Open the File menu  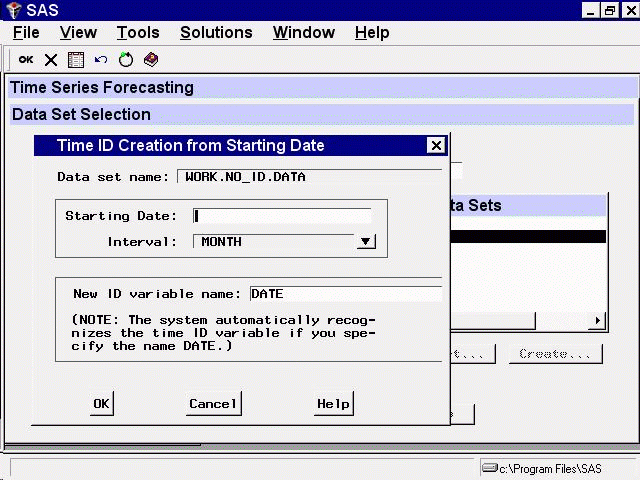tap(26, 33)
